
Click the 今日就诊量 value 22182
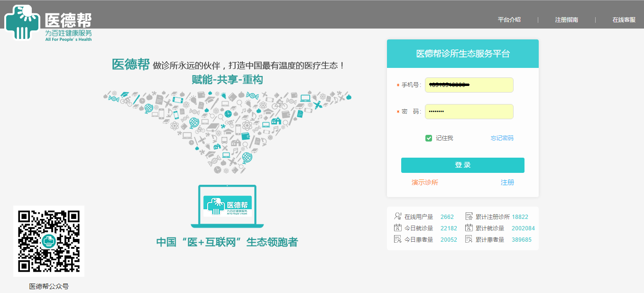[449, 228]
